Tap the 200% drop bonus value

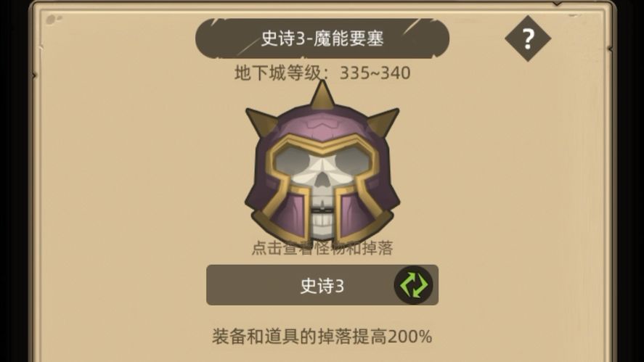410,337
